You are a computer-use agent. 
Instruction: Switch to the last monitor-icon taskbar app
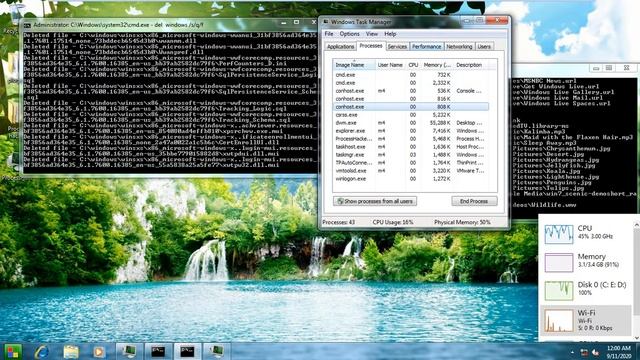[216, 351]
